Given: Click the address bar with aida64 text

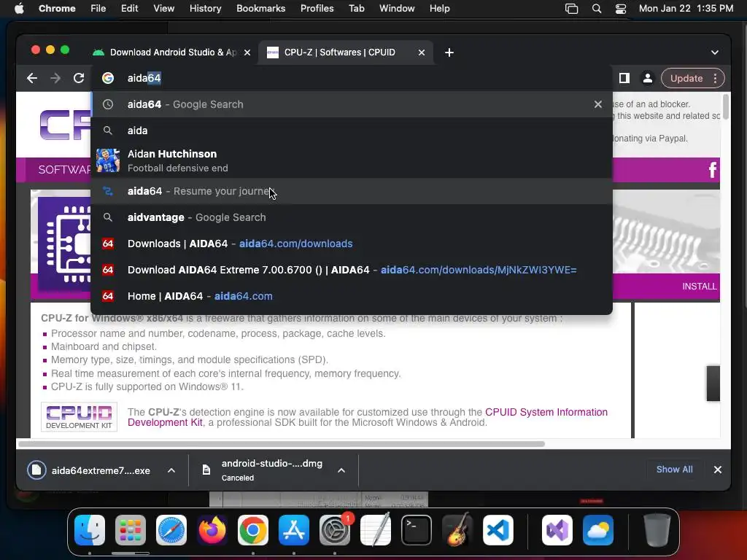Looking at the screenshot, I should [352, 78].
